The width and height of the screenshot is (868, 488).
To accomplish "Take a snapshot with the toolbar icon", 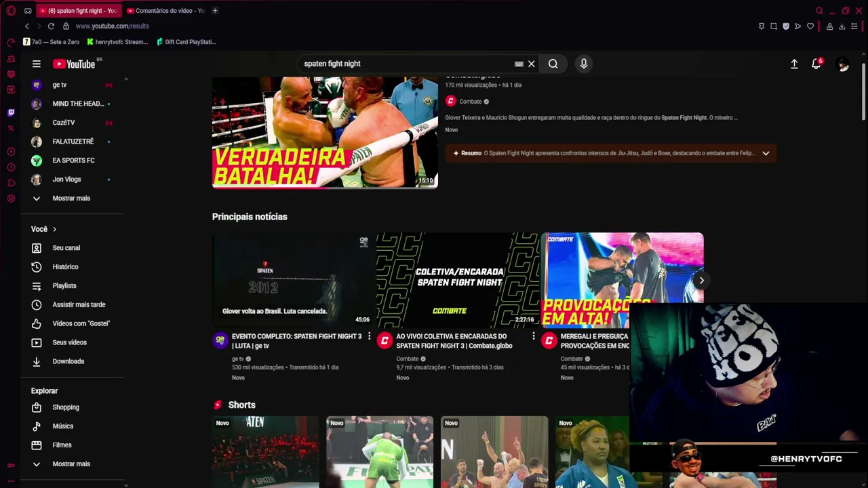I will pos(774,26).
